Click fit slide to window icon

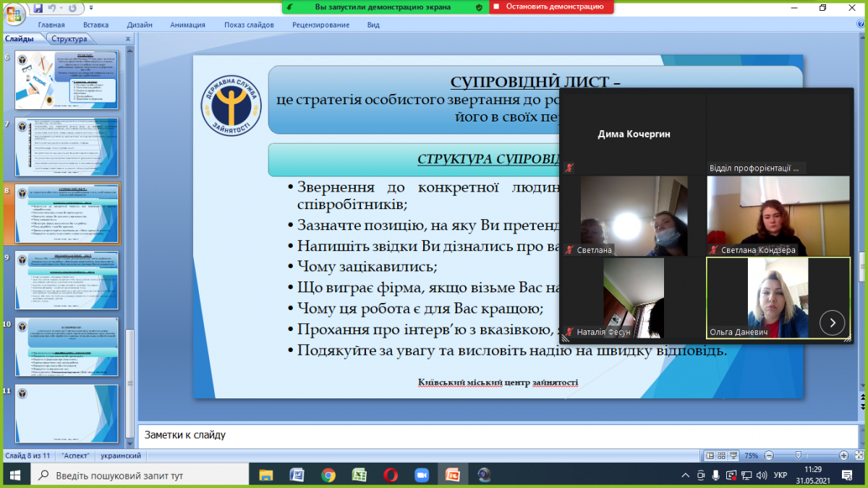tap(859, 455)
